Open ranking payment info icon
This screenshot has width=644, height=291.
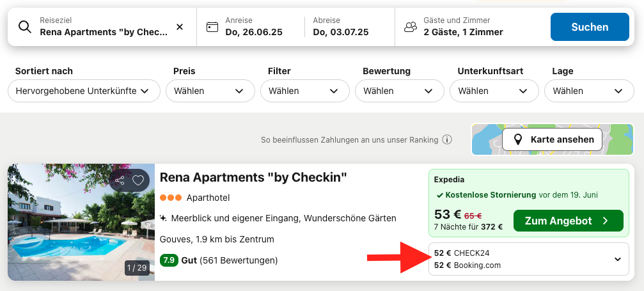click(447, 139)
